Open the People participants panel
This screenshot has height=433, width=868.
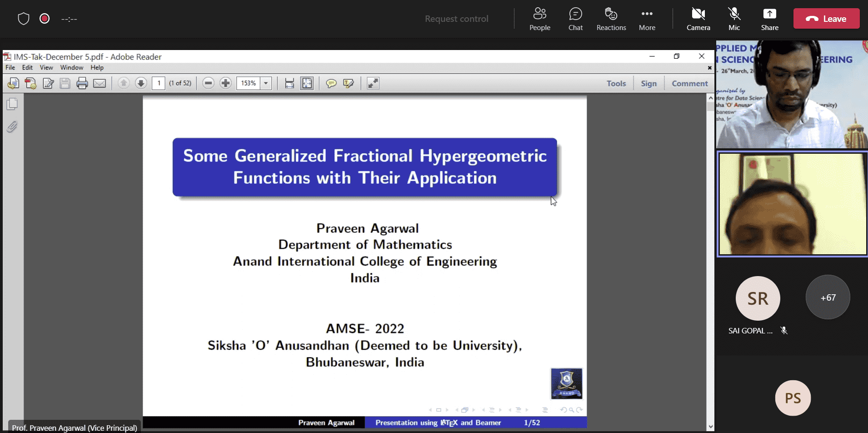(x=539, y=19)
